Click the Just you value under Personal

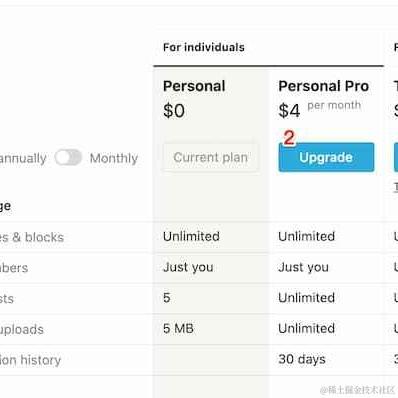188,267
